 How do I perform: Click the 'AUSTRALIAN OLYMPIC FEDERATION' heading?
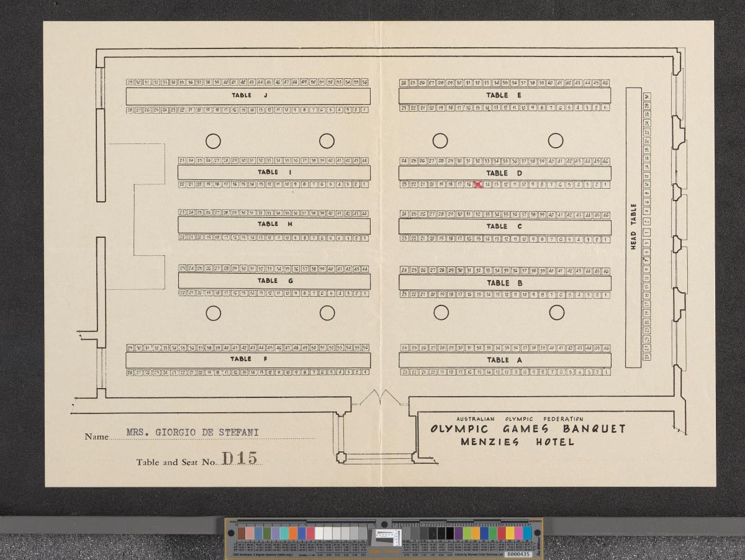coord(520,419)
